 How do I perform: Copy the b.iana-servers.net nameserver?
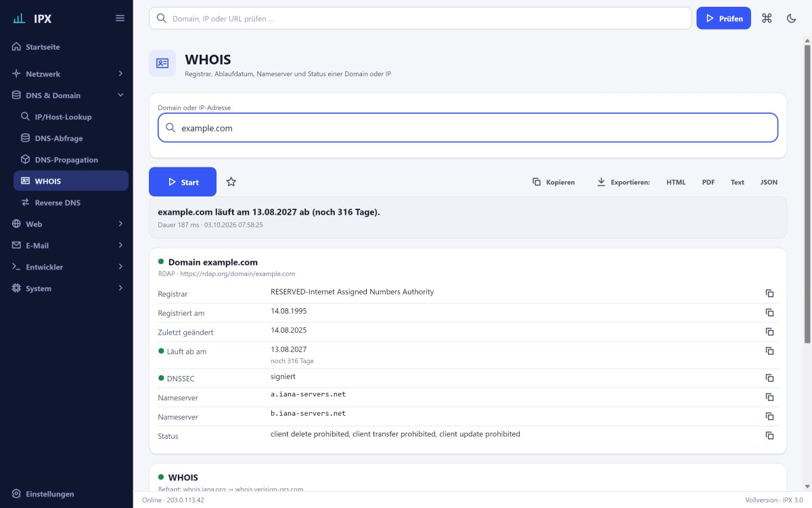(769, 416)
